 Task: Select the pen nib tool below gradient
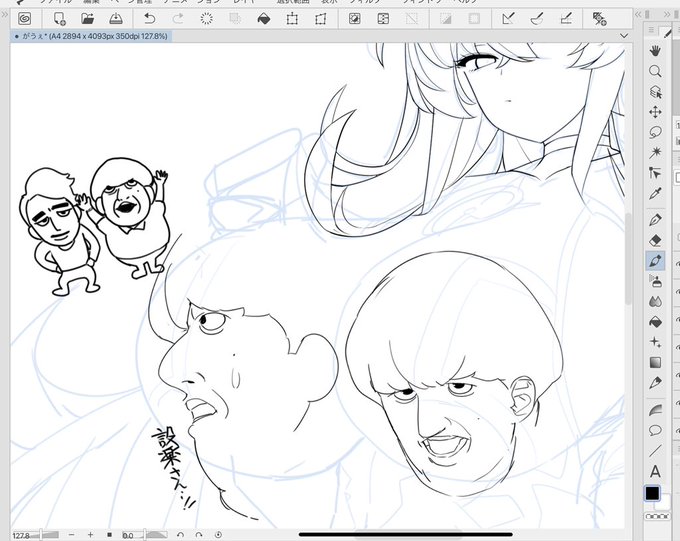[655, 383]
